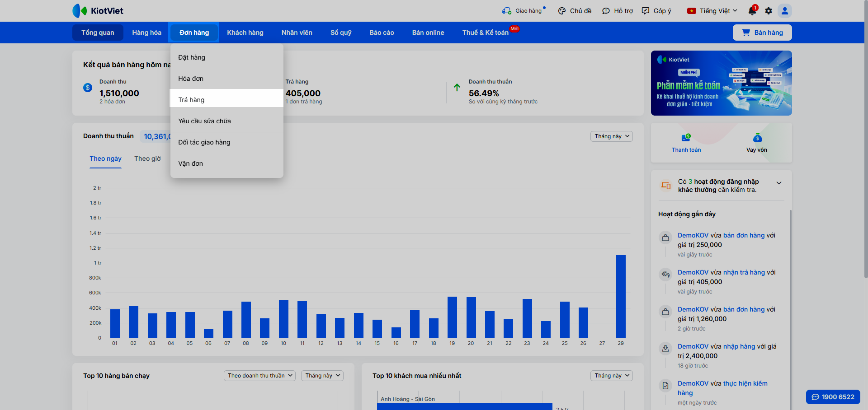Viewport: 868px width, 410px height.
Task: Open the Tiếng Việt language dropdown
Action: coord(712,11)
